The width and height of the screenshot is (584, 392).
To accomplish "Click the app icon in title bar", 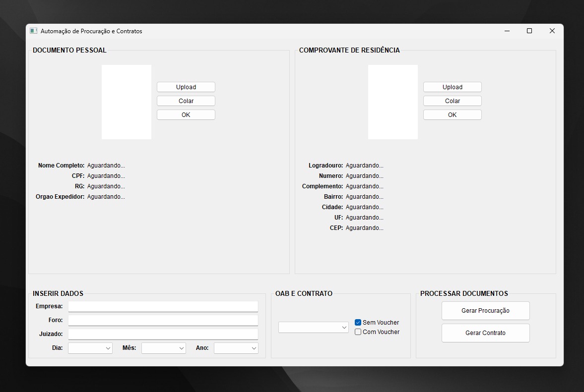I will click(x=33, y=31).
